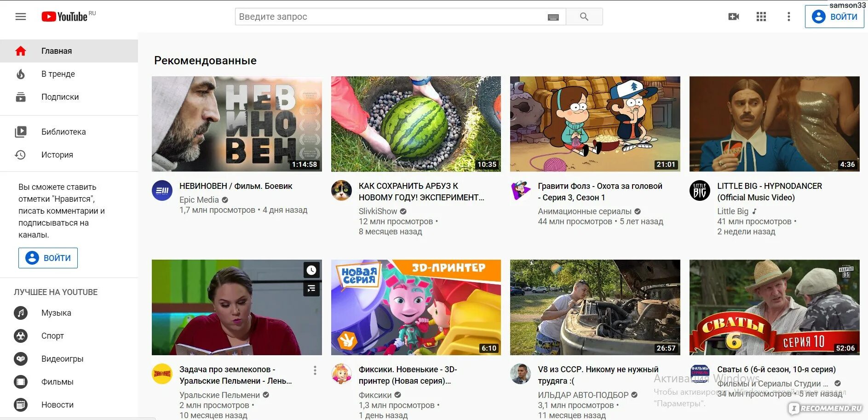Open Little Big channel avatar

700,191
